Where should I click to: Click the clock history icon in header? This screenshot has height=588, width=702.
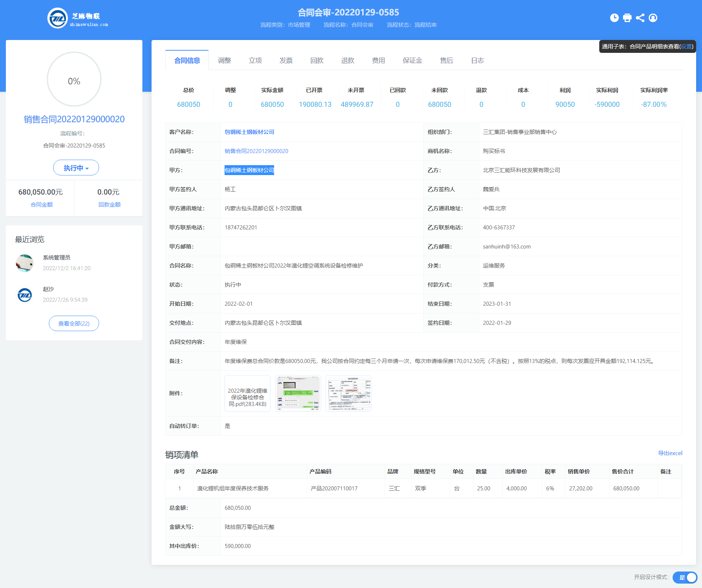click(614, 18)
